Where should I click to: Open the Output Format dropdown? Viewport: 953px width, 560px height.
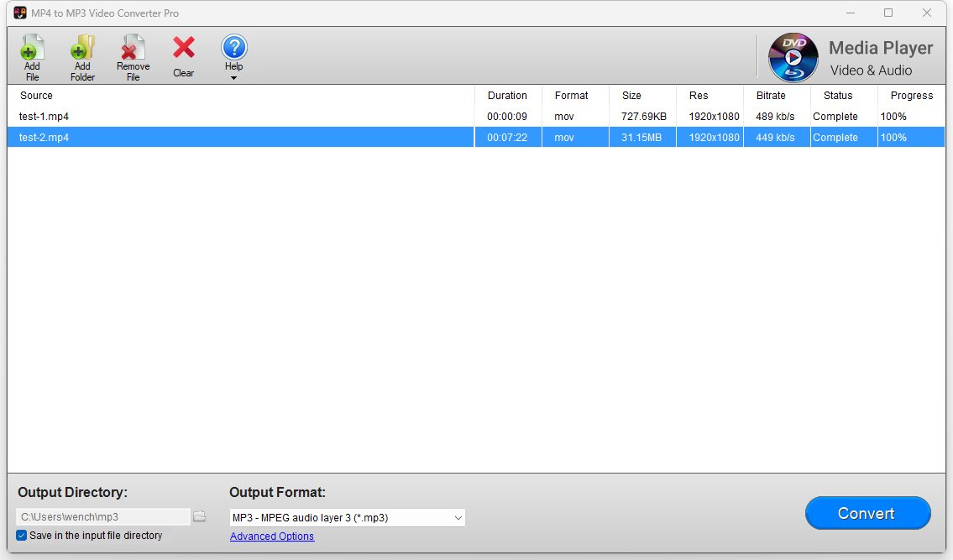(457, 517)
